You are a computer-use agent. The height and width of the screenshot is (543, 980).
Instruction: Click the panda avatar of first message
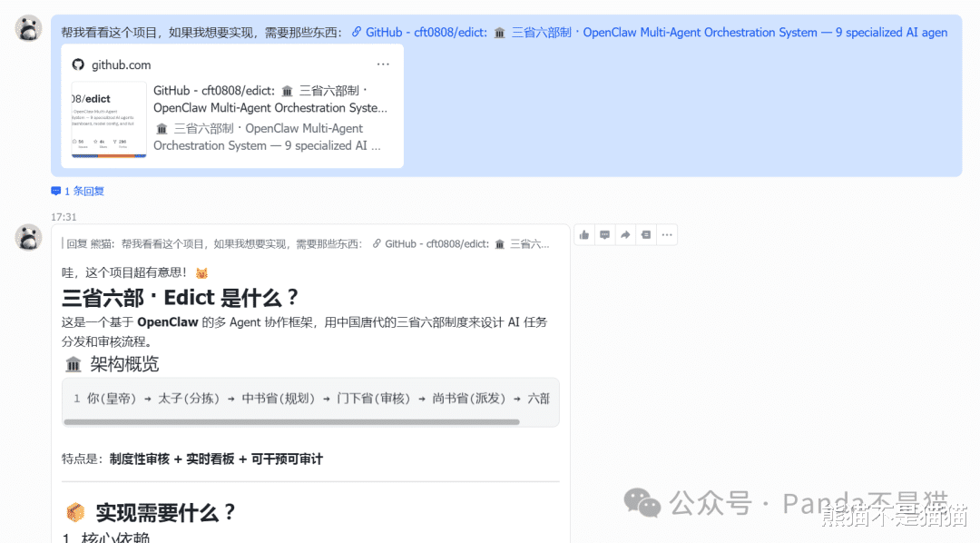29,28
